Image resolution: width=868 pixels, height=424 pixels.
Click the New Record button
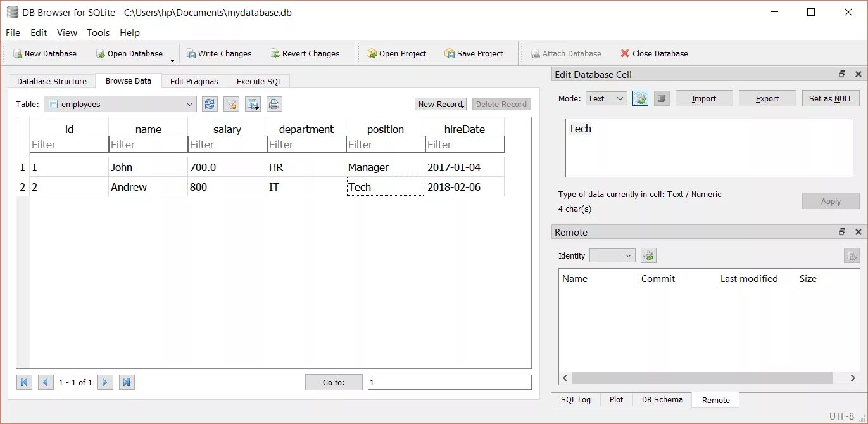pos(441,104)
